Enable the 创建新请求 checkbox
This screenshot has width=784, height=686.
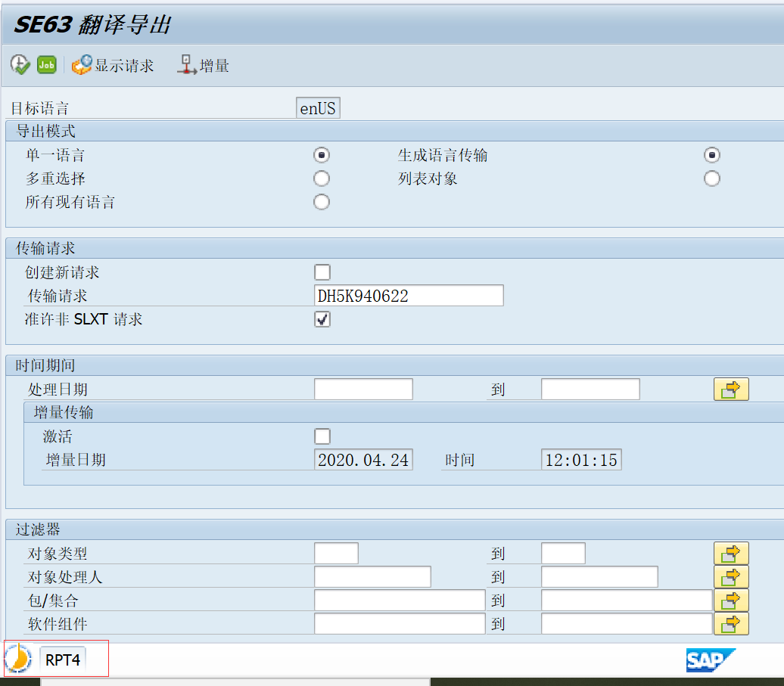[322, 272]
